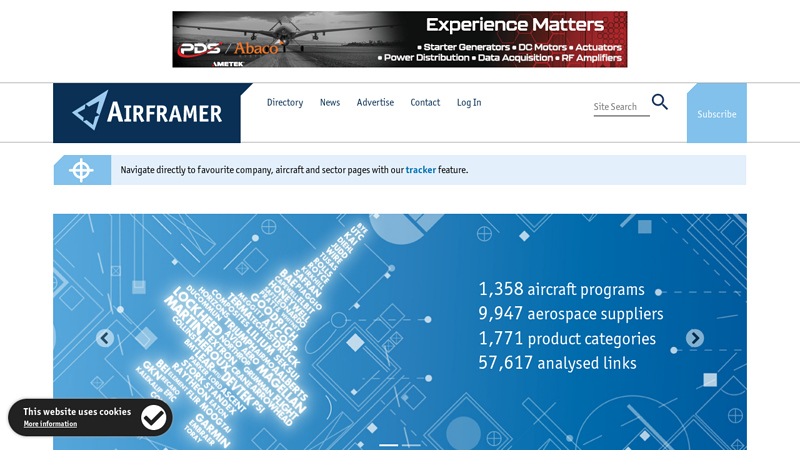The image size is (800, 450).
Task: Open the News menu item
Action: tap(330, 103)
